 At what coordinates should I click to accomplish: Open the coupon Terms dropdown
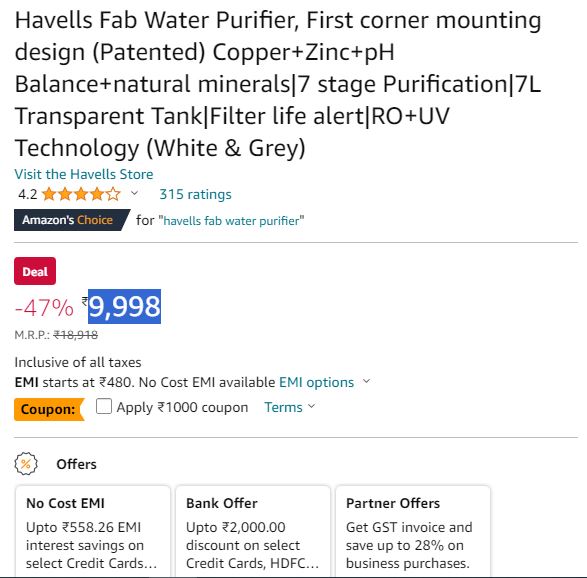[290, 407]
